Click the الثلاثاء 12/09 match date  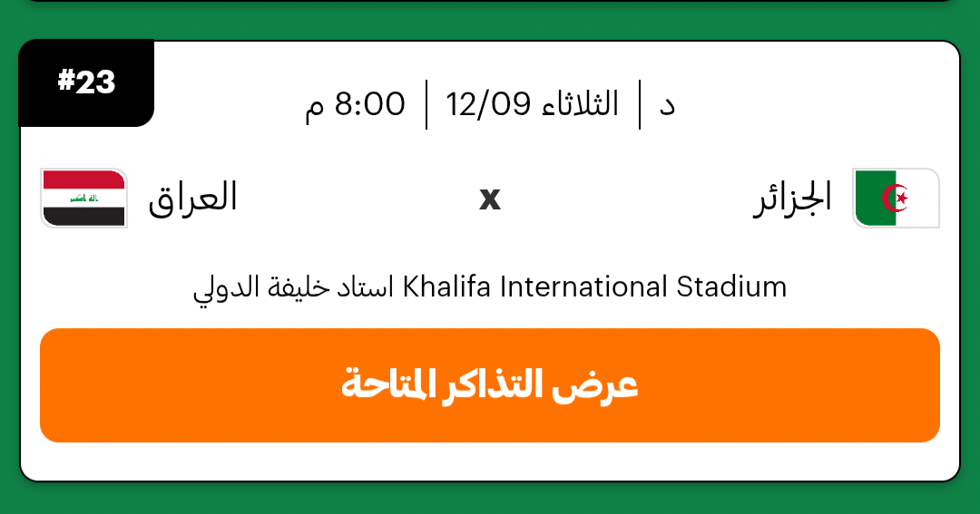tap(533, 104)
